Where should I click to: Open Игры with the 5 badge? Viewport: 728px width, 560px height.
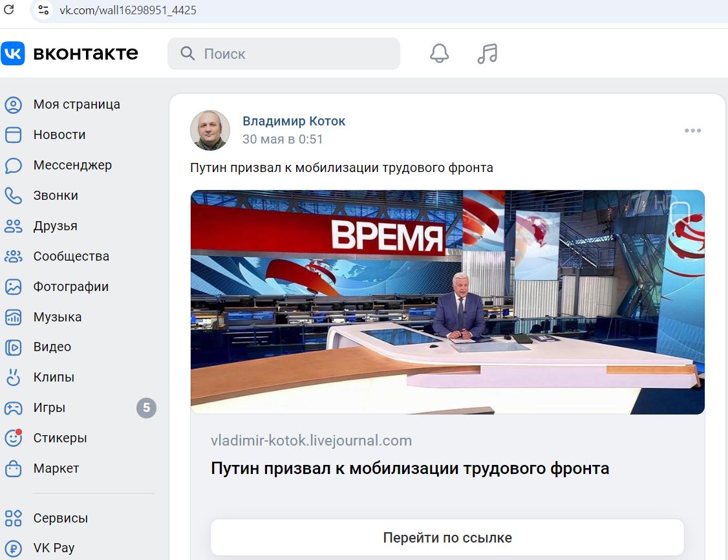click(79, 407)
